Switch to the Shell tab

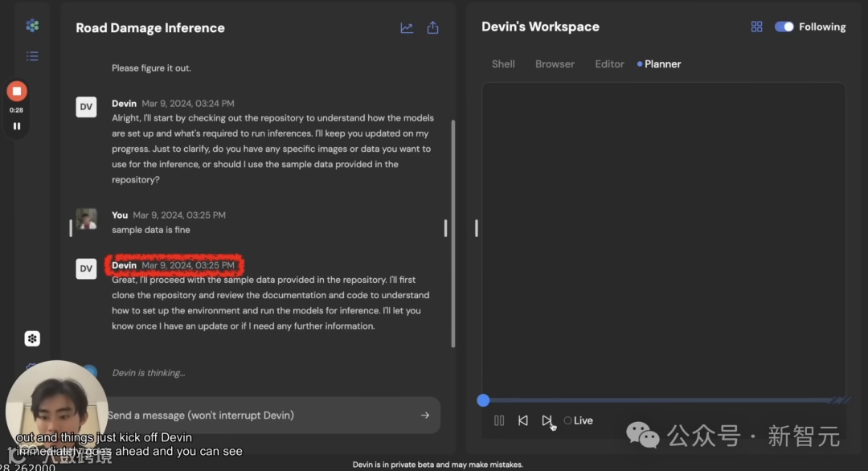(x=503, y=64)
